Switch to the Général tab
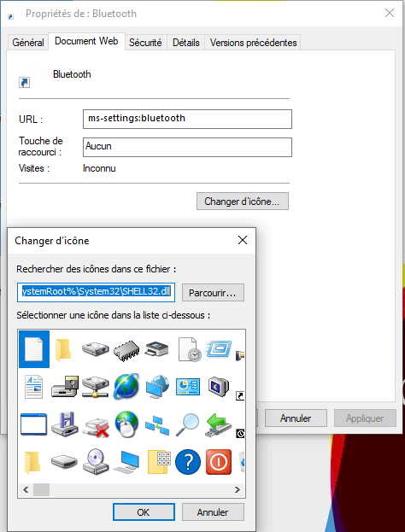 (x=28, y=43)
